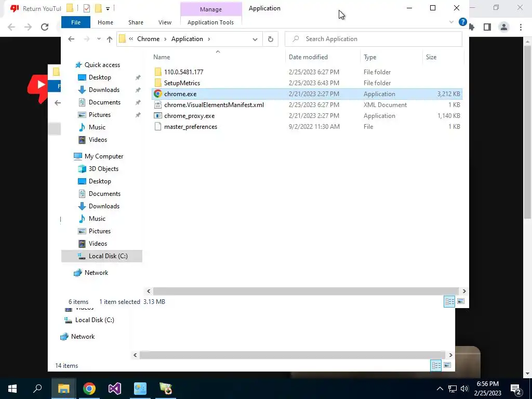Switch to Details view layout icon
The height and width of the screenshot is (399, 532).
(449, 301)
